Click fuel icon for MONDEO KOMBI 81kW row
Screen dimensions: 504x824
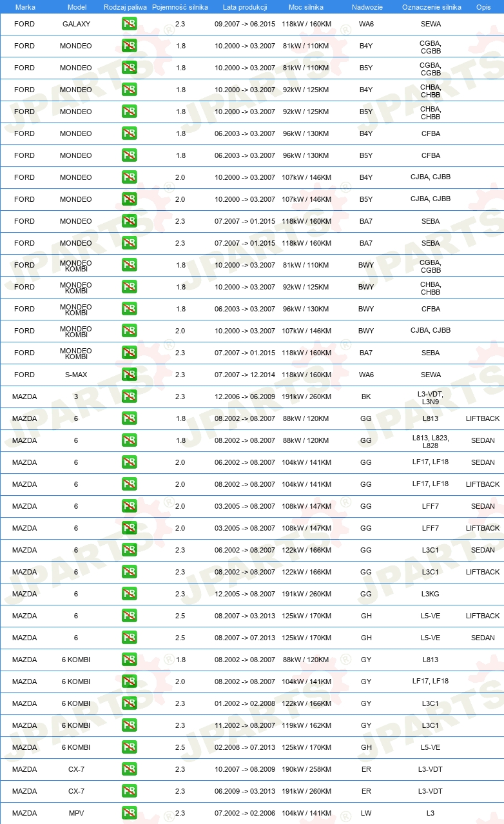(x=130, y=265)
